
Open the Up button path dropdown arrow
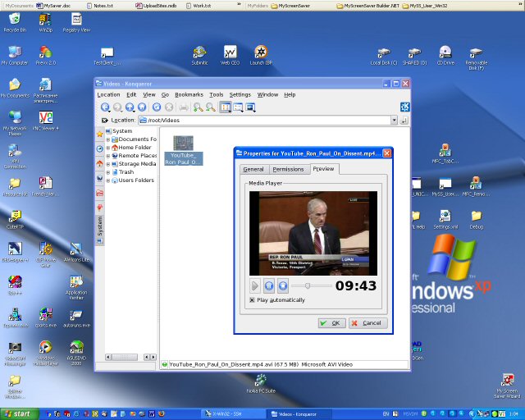134,111
